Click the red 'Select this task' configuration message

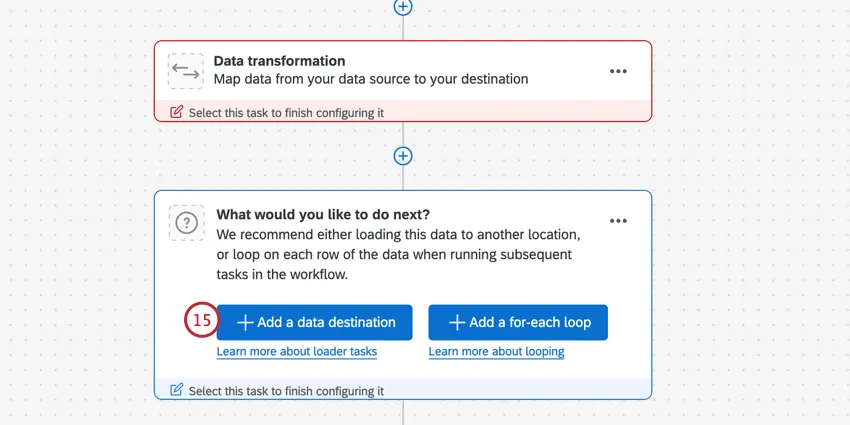286,113
